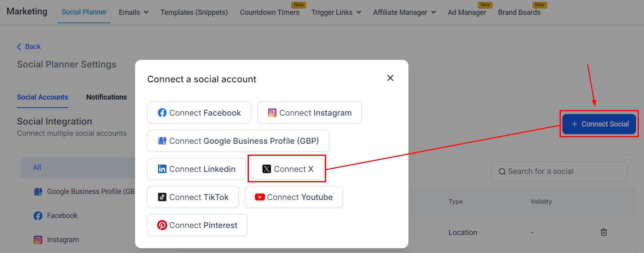Viewport: 644px width, 253px height.
Task: Expand the Emails dropdown menu
Action: [133, 12]
